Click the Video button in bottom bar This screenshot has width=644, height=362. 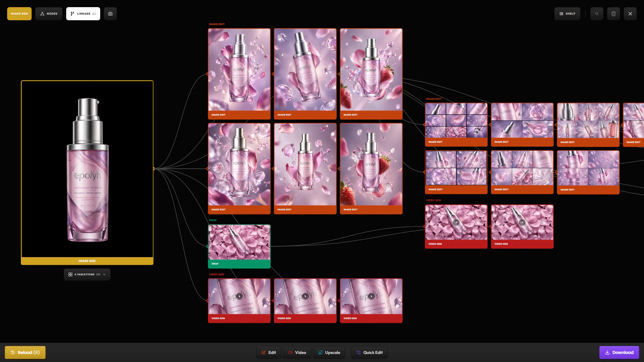click(x=297, y=352)
